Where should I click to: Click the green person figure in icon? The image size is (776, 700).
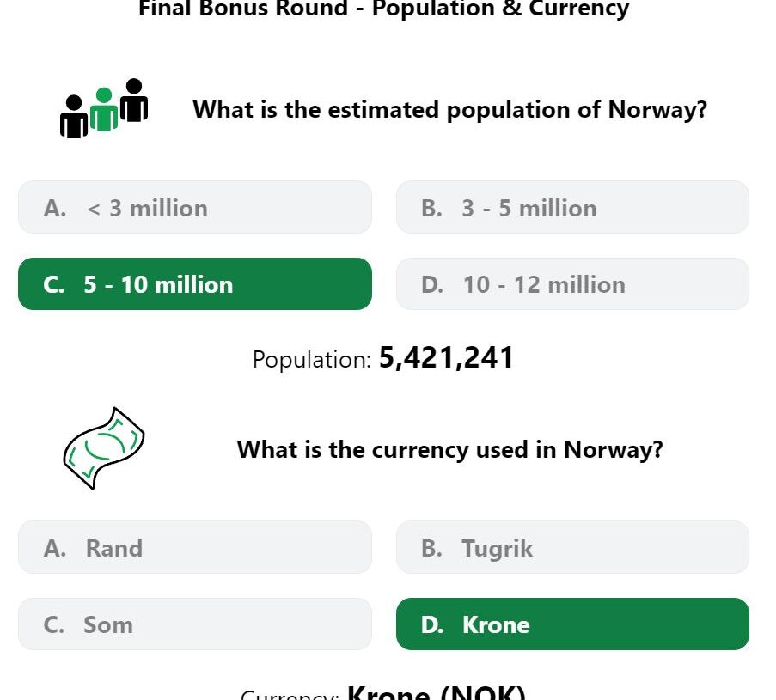click(x=104, y=109)
